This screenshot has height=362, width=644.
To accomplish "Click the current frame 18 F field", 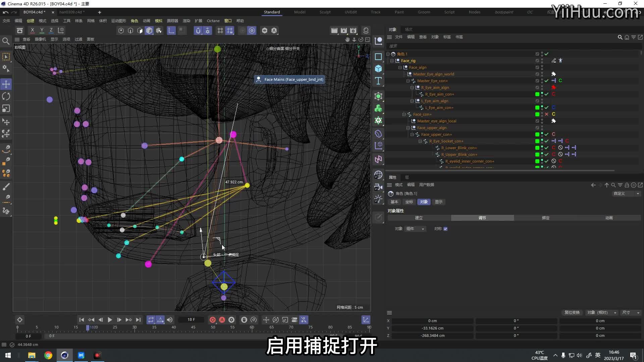I will tap(191, 320).
